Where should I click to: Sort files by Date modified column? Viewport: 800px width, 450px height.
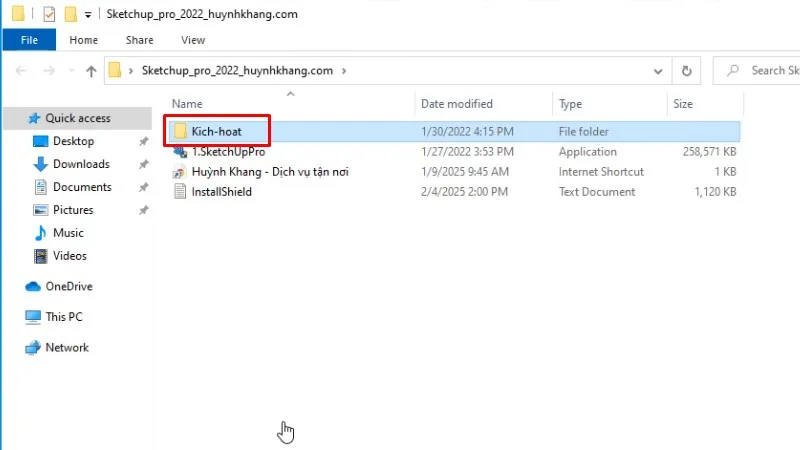[x=456, y=104]
